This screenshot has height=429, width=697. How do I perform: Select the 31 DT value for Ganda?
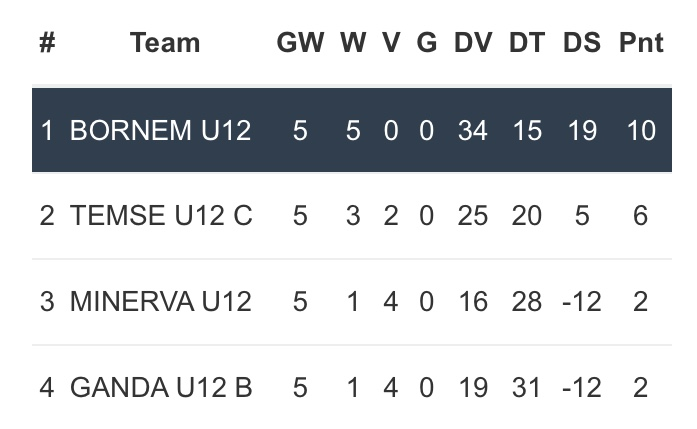coord(527,388)
